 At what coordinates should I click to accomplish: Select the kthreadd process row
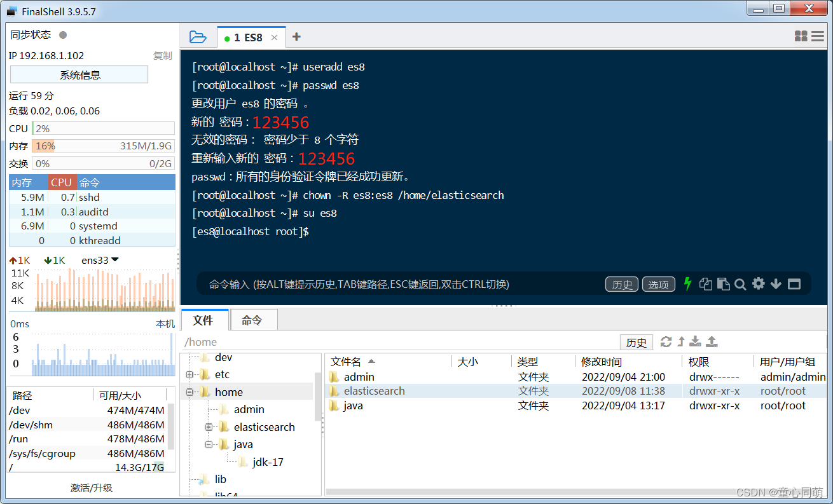click(x=92, y=240)
